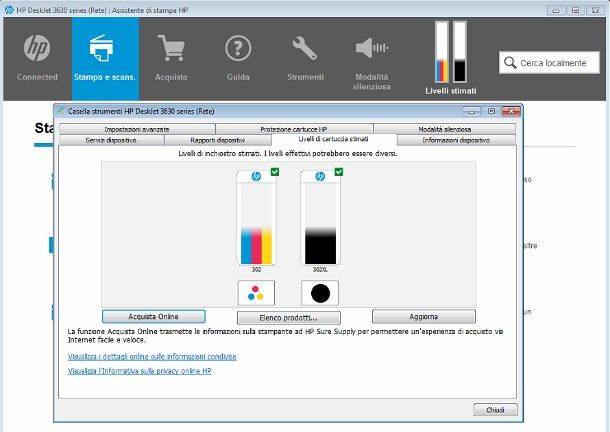This screenshot has width=610, height=432.
Task: Switch to Modalità silenziosa tab
Action: pyautogui.click(x=445, y=129)
